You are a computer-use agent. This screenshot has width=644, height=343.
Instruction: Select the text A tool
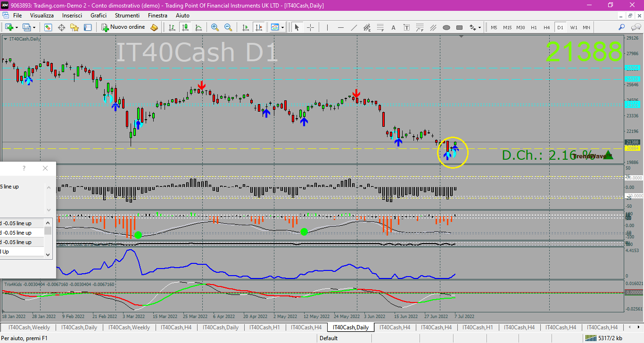393,27
